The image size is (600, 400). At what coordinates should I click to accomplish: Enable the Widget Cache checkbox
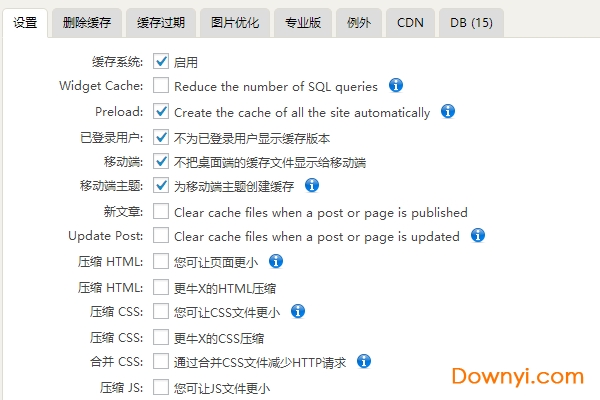pos(161,87)
